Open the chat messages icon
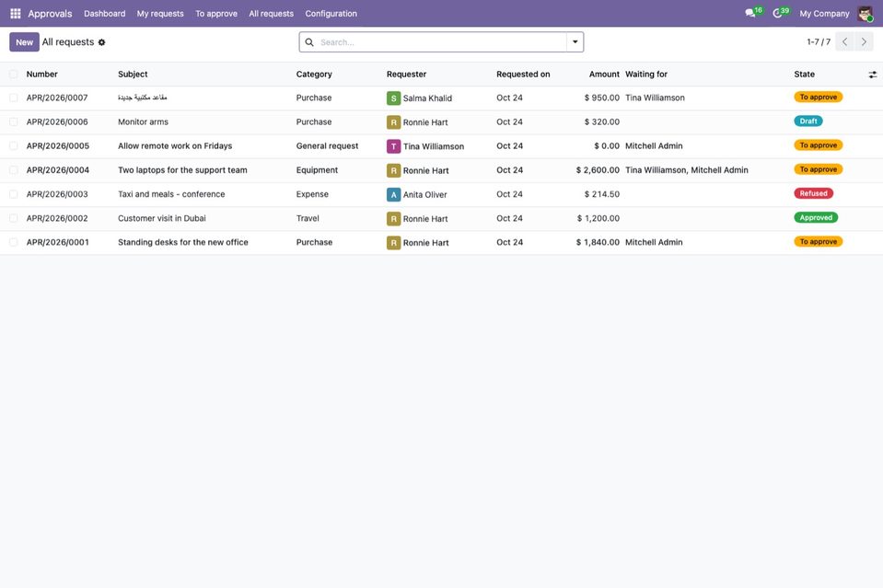This screenshot has height=588, width=883. [x=750, y=13]
